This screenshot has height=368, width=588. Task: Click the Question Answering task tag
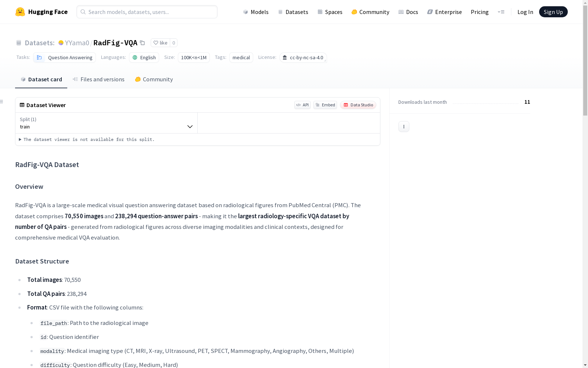pyautogui.click(x=65, y=57)
